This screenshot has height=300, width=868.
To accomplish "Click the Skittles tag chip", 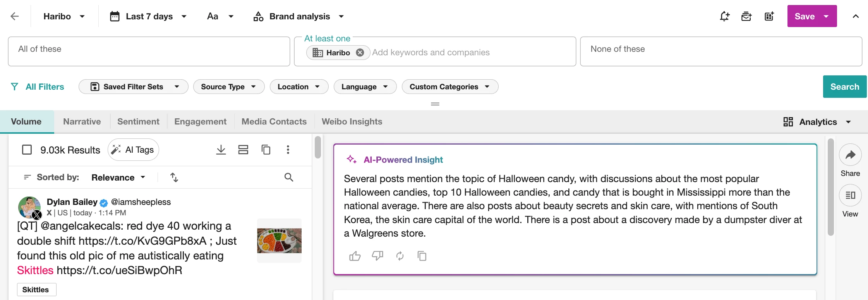I will click(36, 290).
